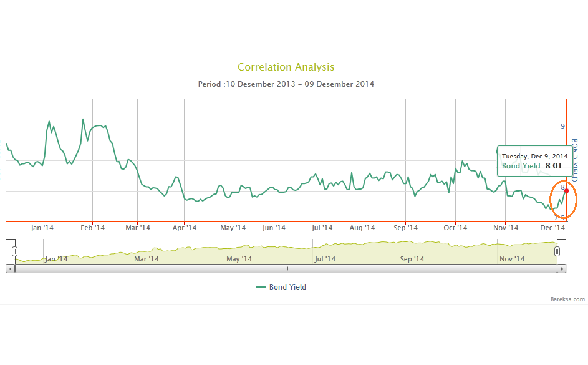The image size is (588, 365).
Task: Click the scrollbar center grip marks
Action: 286,268
